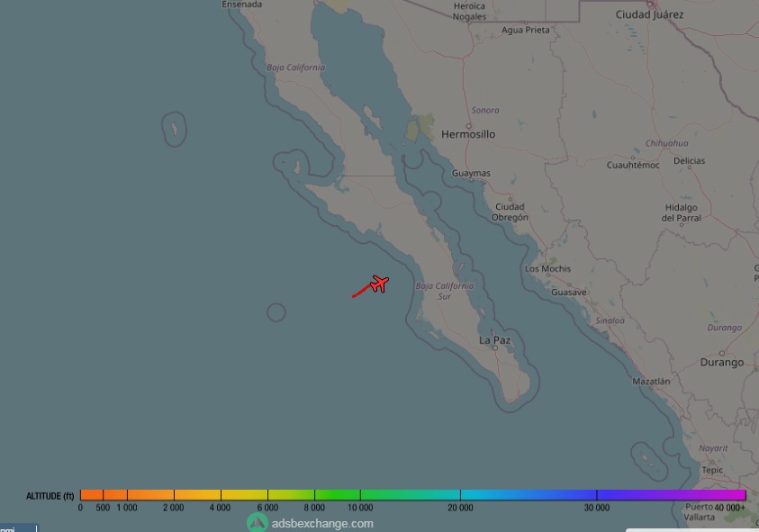The width and height of the screenshot is (759, 532).
Task: Click the Hermosillo city label on the map
Action: 468,134
